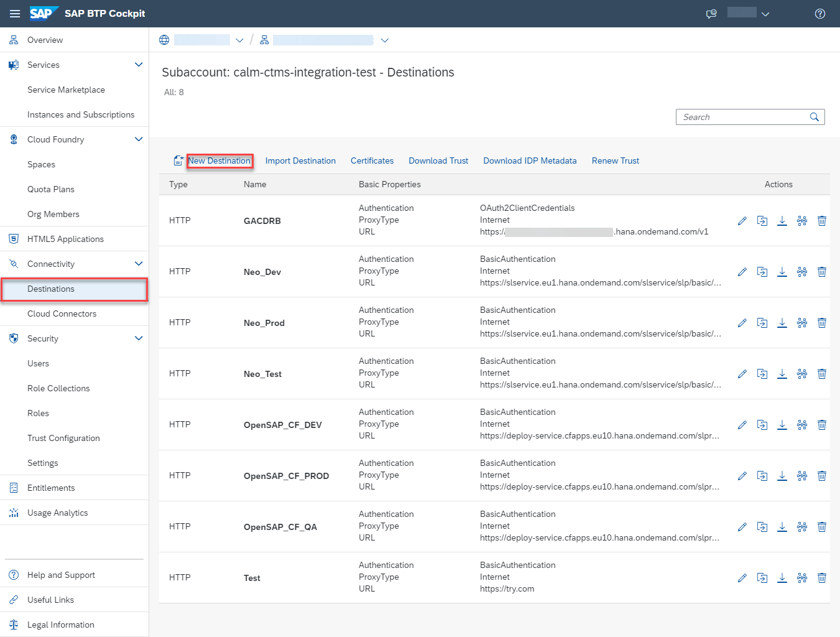840x637 pixels.
Task: Open the help question mark icon
Action: 820,14
